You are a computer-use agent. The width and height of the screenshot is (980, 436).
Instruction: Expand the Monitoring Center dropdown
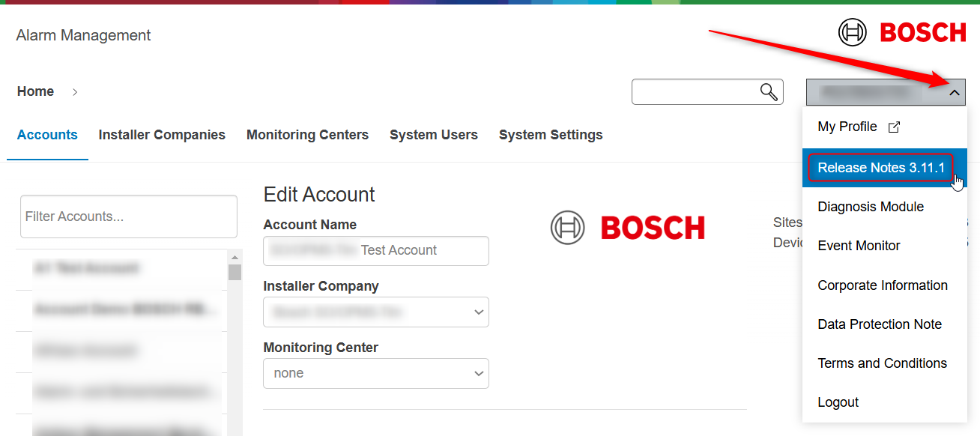coord(375,373)
